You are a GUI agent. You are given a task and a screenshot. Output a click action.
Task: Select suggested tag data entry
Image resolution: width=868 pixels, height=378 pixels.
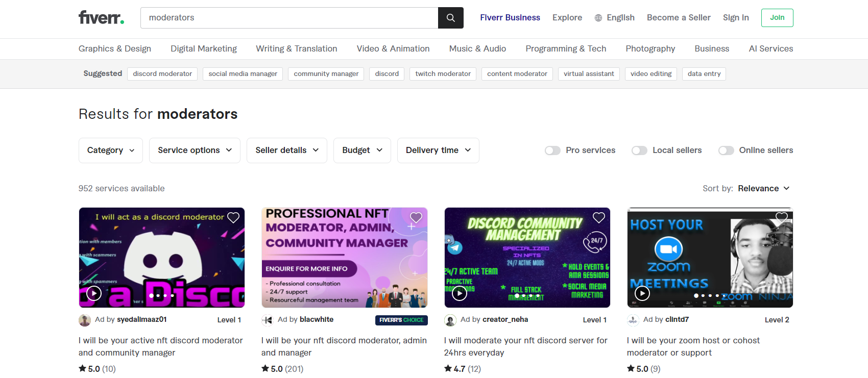[704, 74]
